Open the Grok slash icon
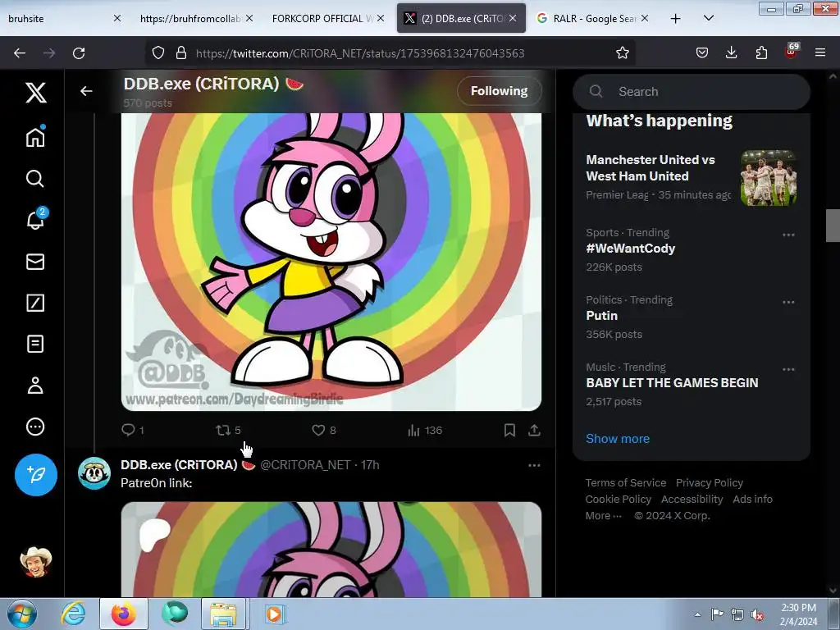Image resolution: width=840 pixels, height=630 pixels. [35, 303]
